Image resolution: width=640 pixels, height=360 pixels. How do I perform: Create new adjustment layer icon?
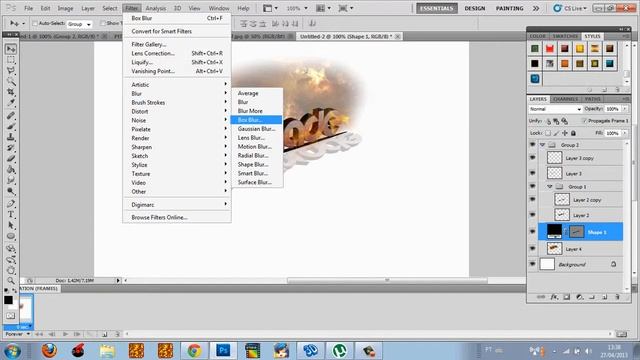579,297
